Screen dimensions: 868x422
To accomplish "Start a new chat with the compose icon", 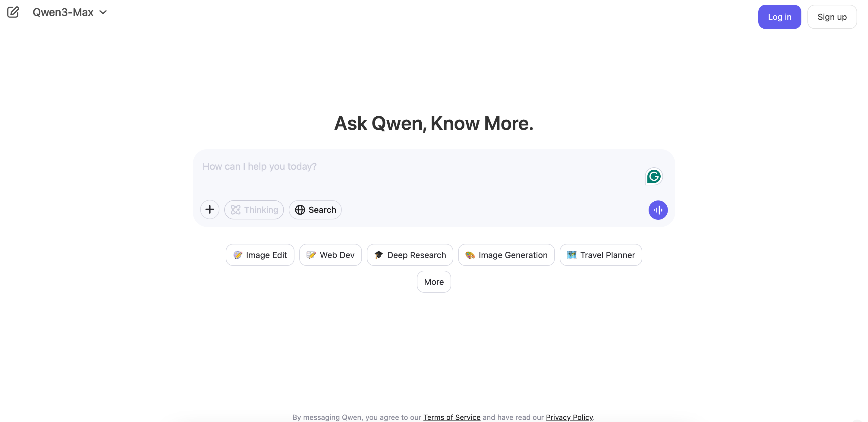I will (13, 12).
